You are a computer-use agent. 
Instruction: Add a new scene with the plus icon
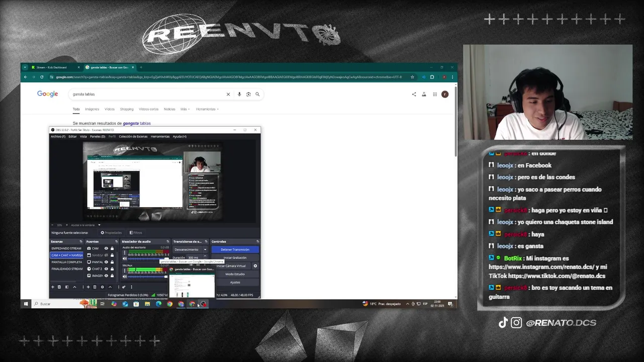click(x=53, y=287)
